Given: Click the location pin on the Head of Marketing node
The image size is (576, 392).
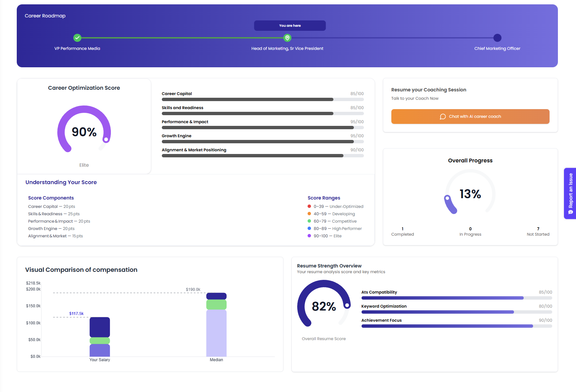Looking at the screenshot, I should tap(287, 38).
